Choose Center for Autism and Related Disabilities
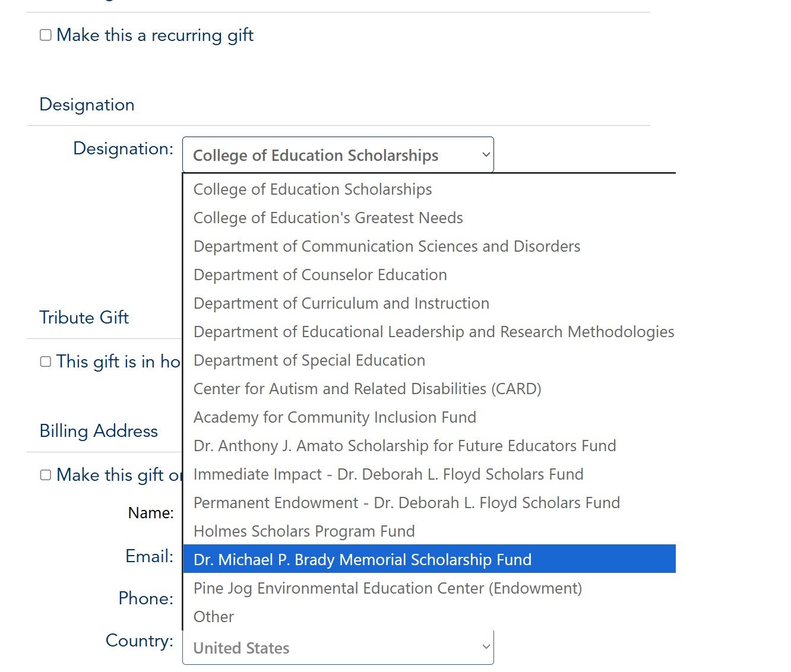791x672 pixels. point(368,389)
